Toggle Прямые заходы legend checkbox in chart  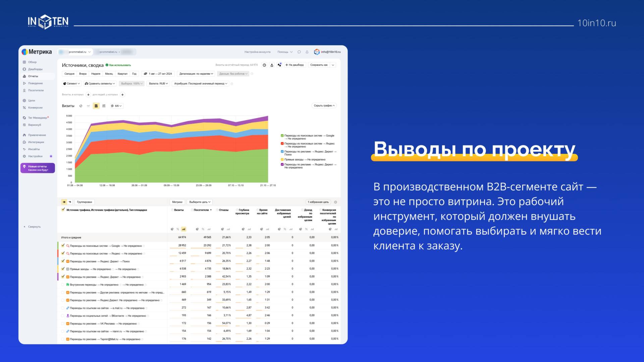282,160
